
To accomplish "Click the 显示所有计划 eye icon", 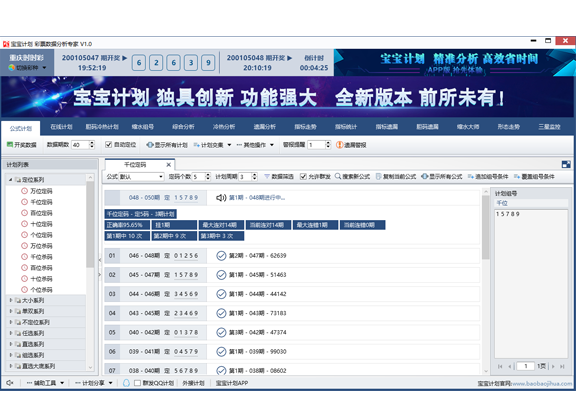I will click(x=150, y=145).
